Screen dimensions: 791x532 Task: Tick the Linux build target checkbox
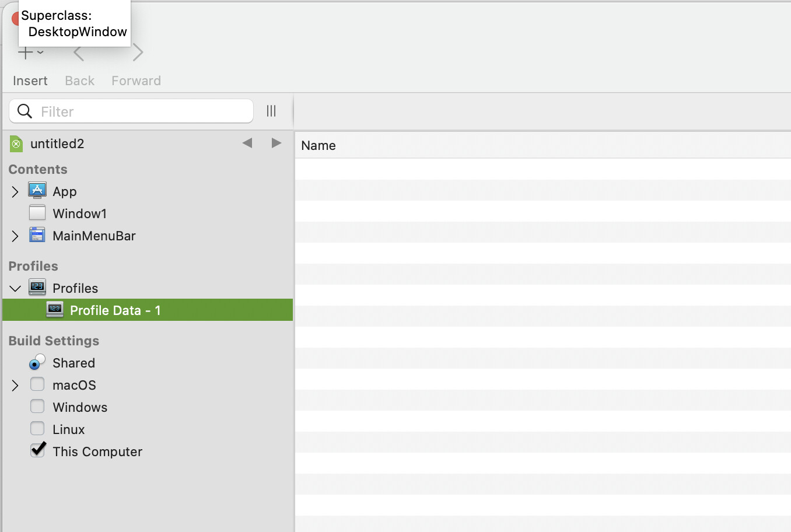pos(37,429)
